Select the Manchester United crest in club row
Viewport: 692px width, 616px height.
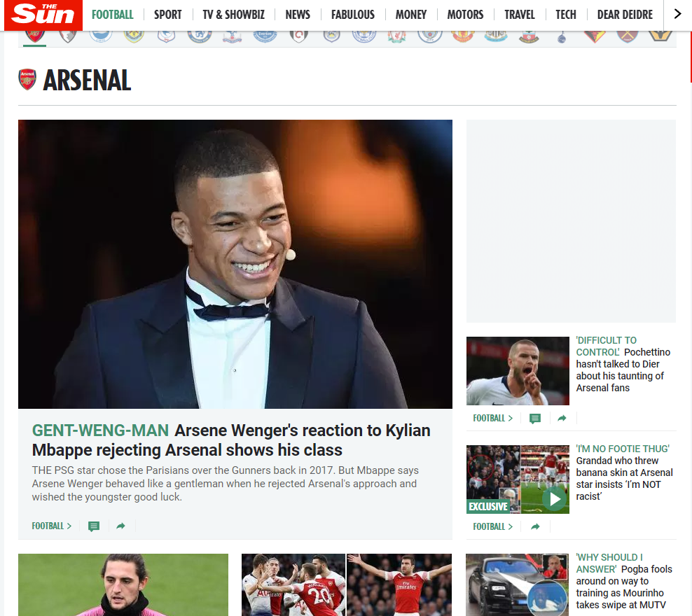tap(463, 36)
